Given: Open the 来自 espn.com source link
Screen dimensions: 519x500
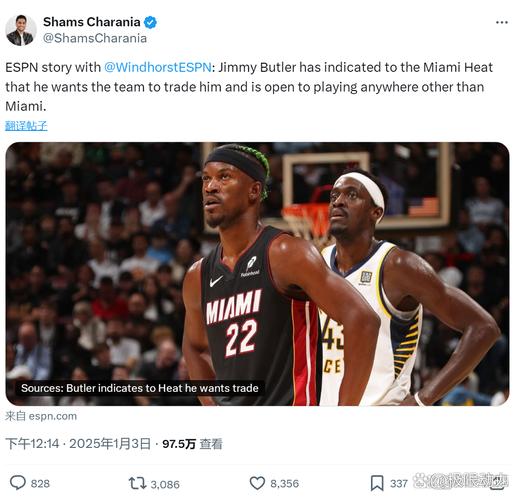Looking at the screenshot, I should tap(41, 416).
